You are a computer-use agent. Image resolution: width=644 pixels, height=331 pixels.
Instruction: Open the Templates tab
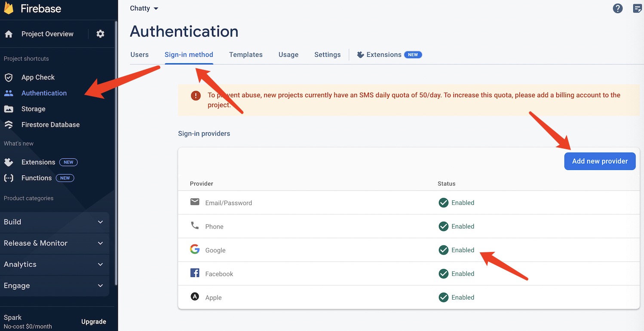pyautogui.click(x=246, y=55)
